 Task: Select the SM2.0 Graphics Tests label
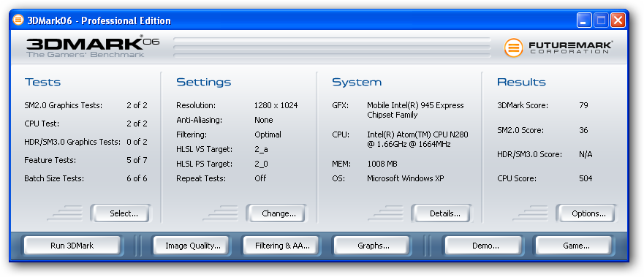64,105
